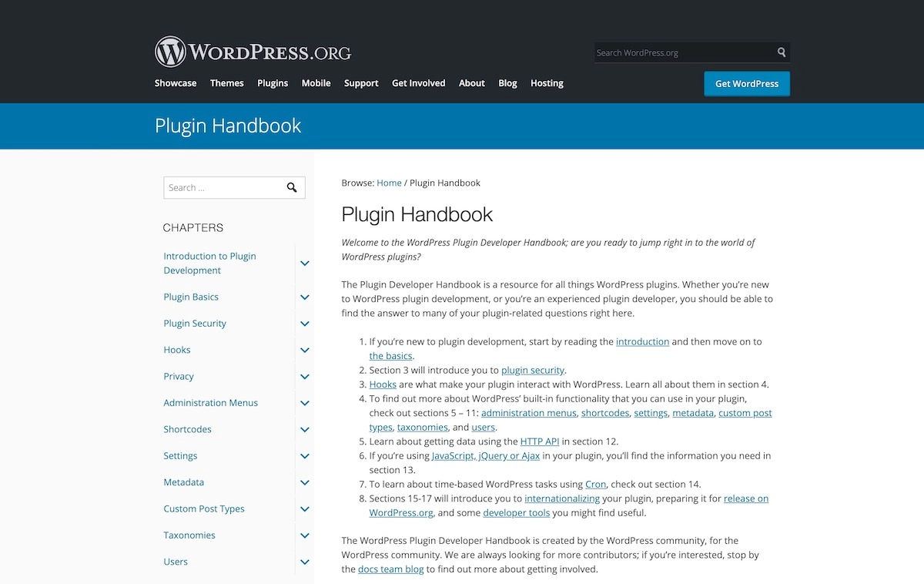924x584 pixels.
Task: Open the Plugin Basics sidebar link
Action: tap(191, 297)
